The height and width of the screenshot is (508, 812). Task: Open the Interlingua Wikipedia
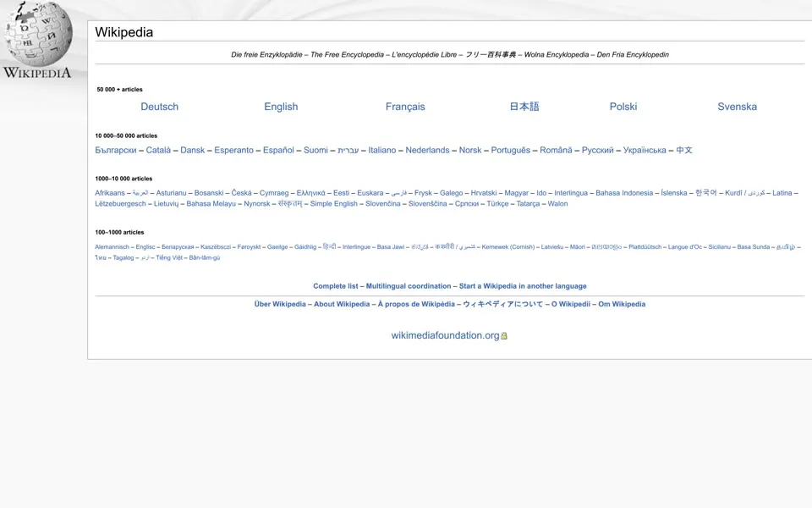(x=571, y=193)
